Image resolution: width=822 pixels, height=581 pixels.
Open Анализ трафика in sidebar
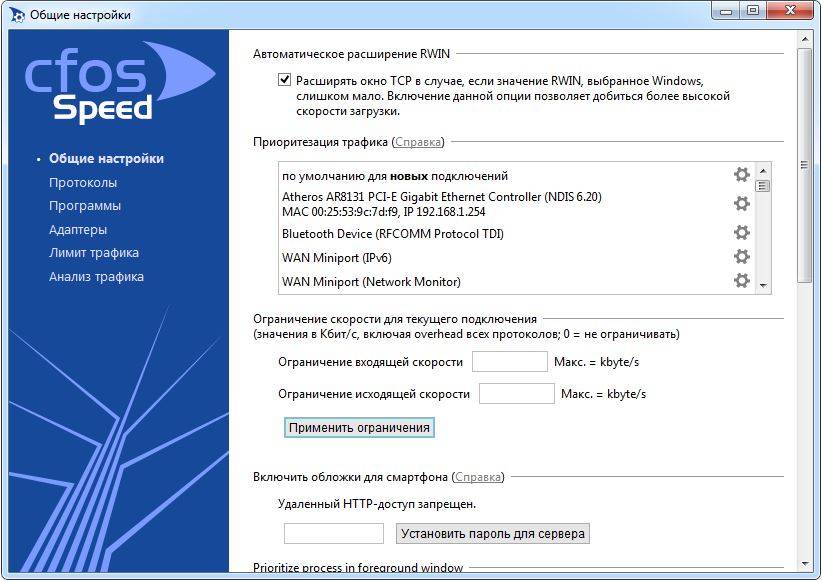click(x=96, y=277)
